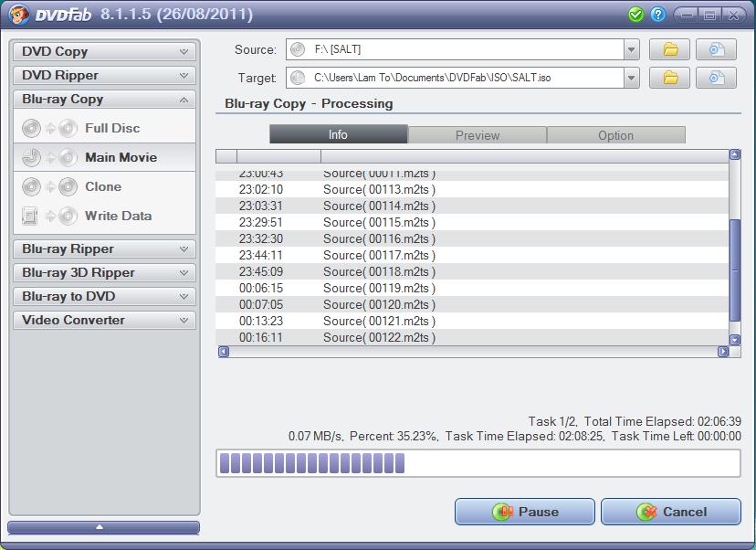Click the first narrow log column header
This screenshot has height=550, width=756.
coord(226,156)
